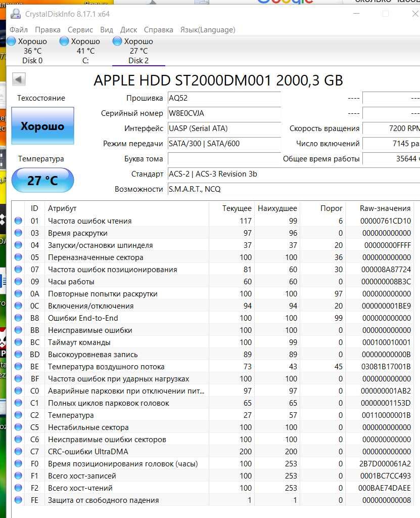
Task: Click status icon for Защита от свободного падения
Action: 18,500
